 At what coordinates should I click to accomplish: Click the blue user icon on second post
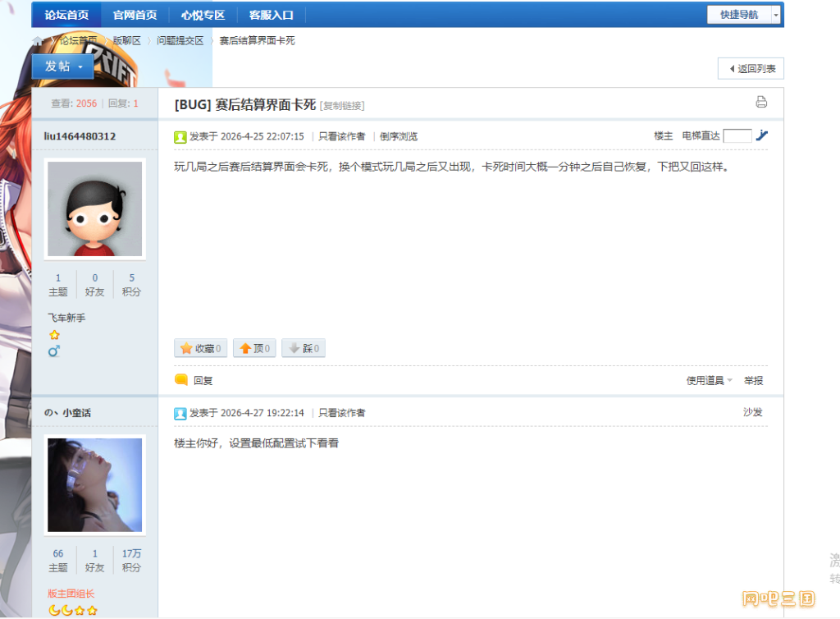coord(180,414)
